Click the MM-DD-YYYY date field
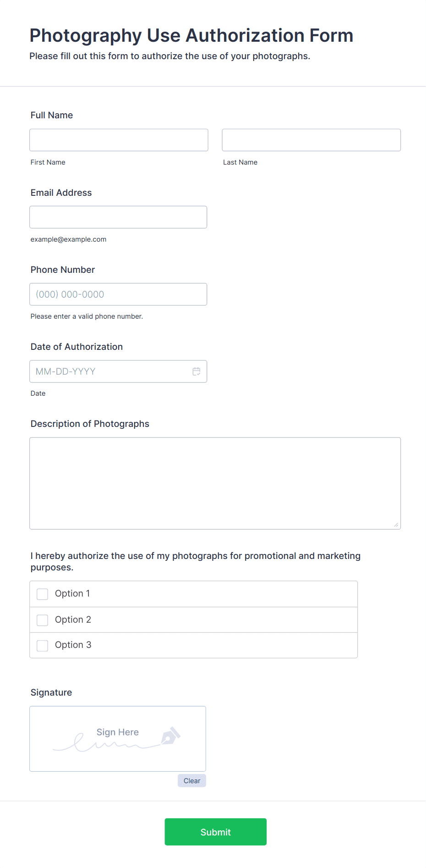 (x=118, y=371)
